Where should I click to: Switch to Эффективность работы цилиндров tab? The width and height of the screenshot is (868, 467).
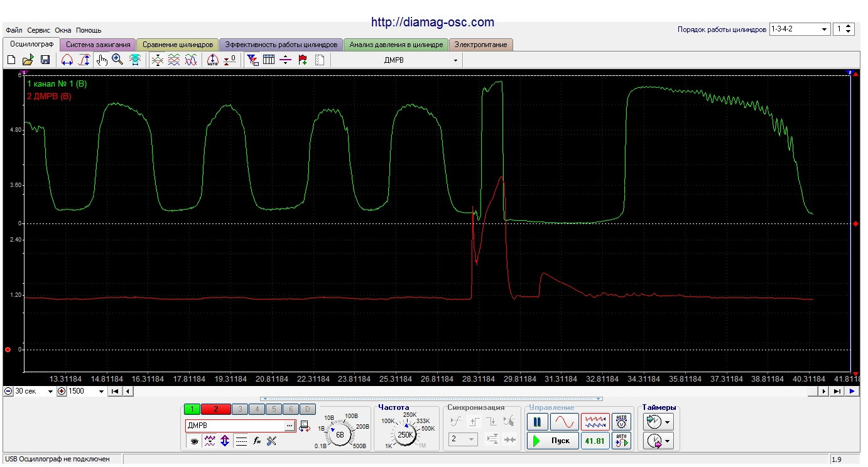coord(281,45)
